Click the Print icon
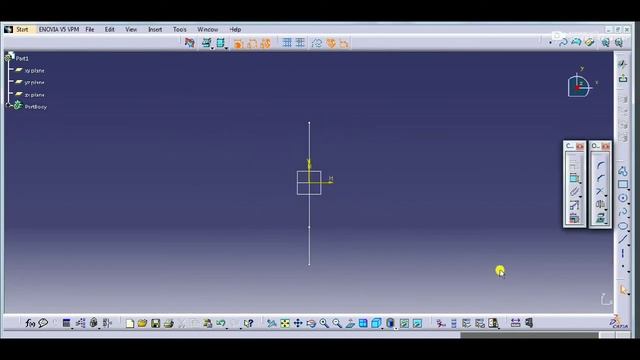Screen dimensions: 640x360 coord(169,323)
